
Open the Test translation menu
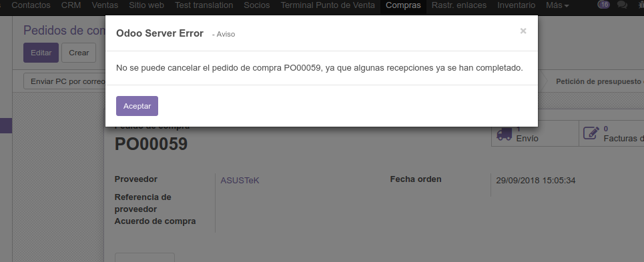click(204, 5)
